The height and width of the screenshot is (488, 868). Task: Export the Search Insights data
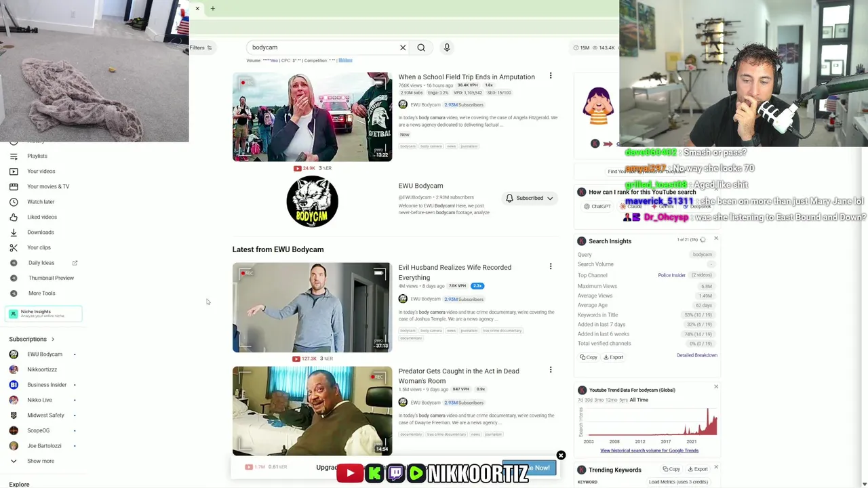click(614, 357)
